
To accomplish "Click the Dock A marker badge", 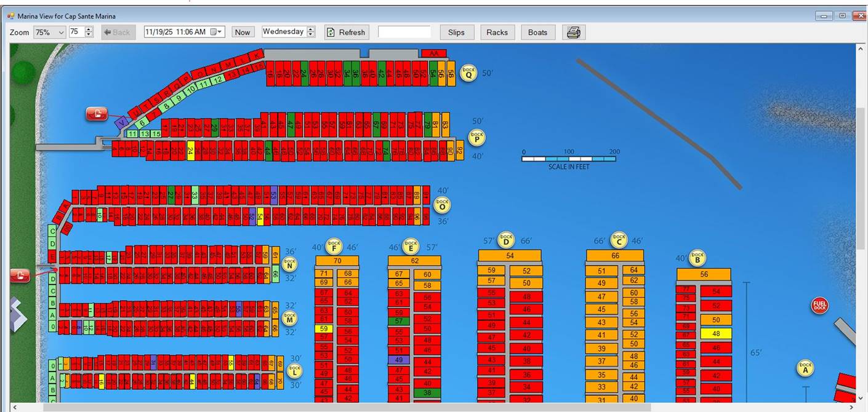I will (x=805, y=368).
